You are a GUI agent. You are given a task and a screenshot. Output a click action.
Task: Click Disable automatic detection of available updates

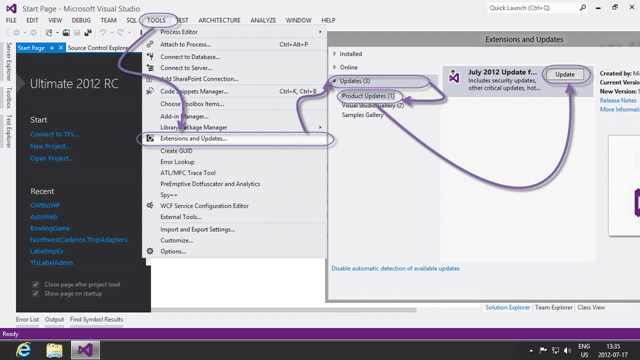click(395, 269)
